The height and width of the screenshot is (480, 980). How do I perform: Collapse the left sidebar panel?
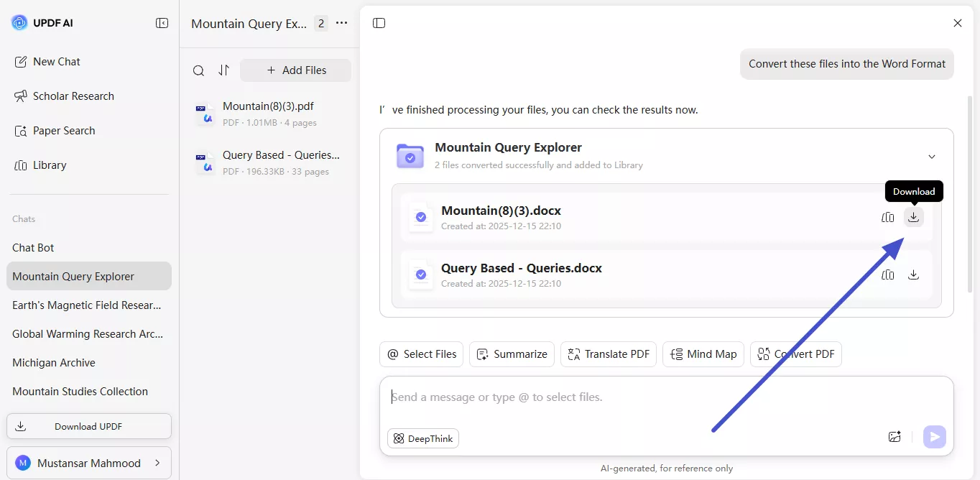pyautogui.click(x=162, y=23)
